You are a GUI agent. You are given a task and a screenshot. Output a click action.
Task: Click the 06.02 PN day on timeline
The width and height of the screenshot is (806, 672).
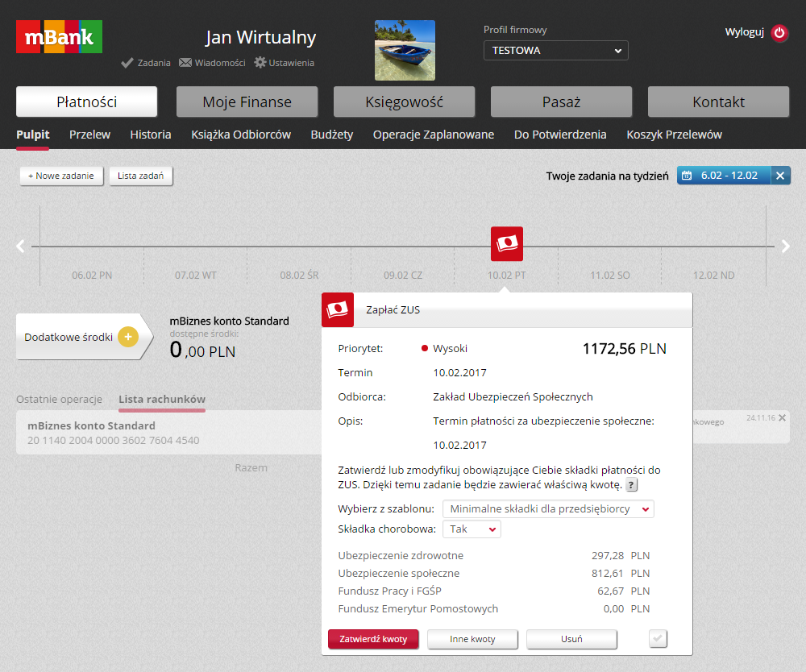tap(92, 276)
